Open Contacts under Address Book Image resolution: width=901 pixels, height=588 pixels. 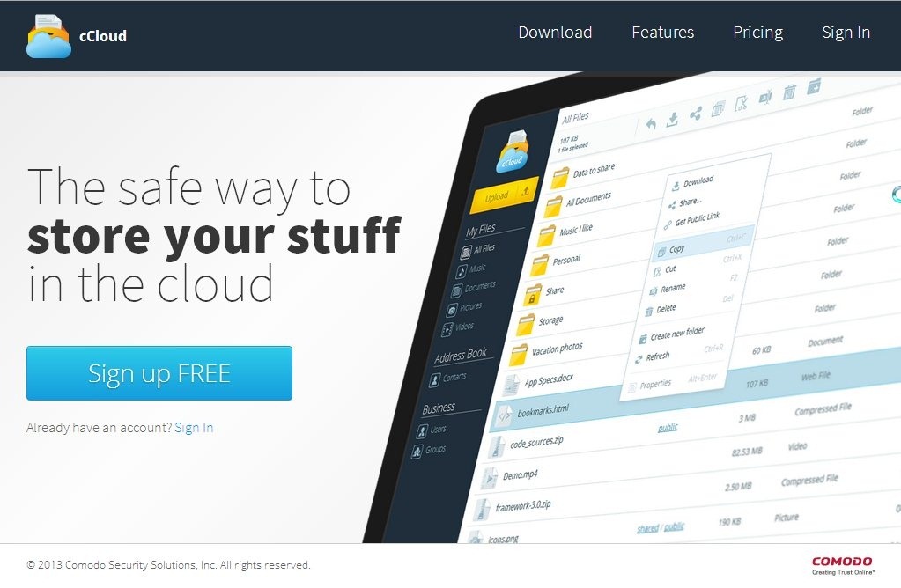click(x=447, y=379)
